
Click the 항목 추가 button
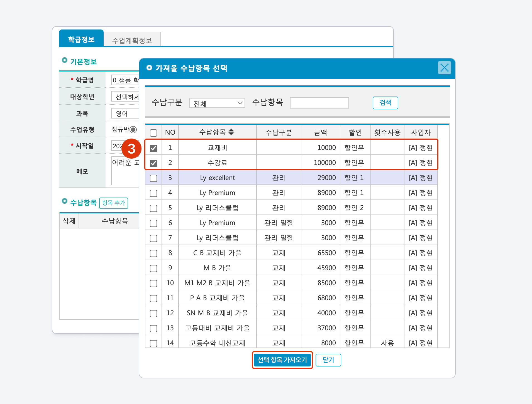[x=114, y=203]
